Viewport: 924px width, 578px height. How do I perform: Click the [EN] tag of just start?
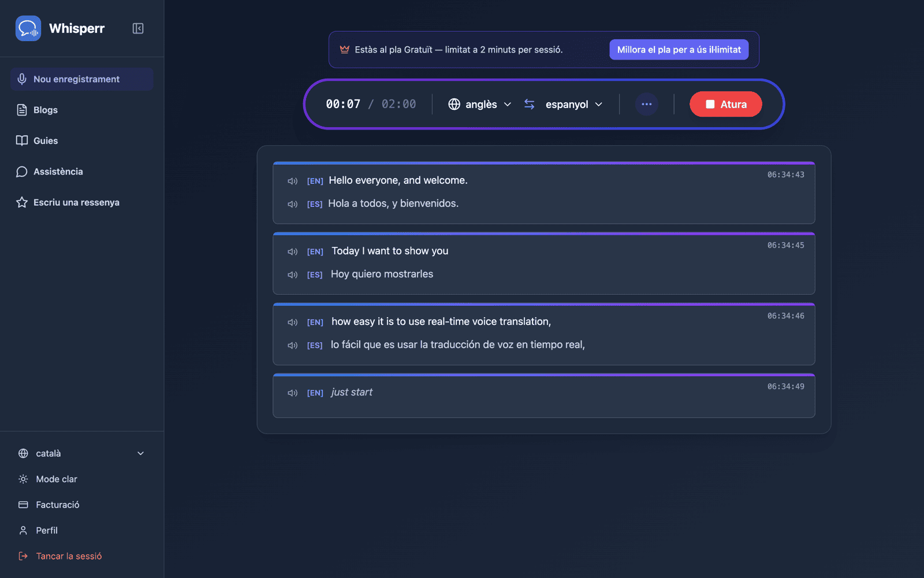pos(315,393)
